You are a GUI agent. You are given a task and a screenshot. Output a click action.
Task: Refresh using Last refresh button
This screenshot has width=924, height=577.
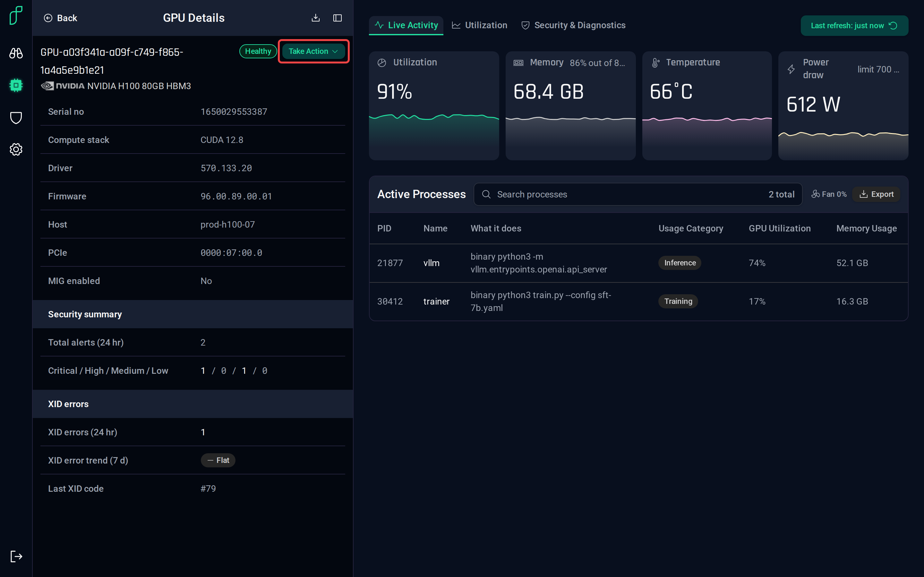coord(854,26)
